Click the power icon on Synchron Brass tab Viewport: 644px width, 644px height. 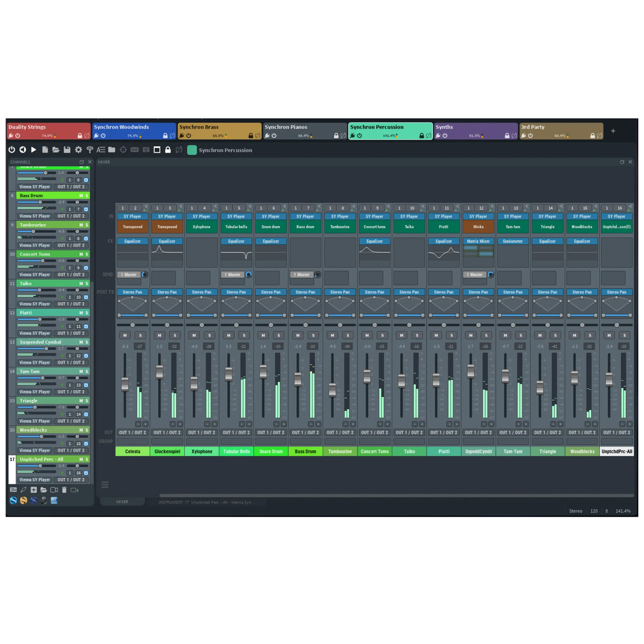[x=188, y=136]
